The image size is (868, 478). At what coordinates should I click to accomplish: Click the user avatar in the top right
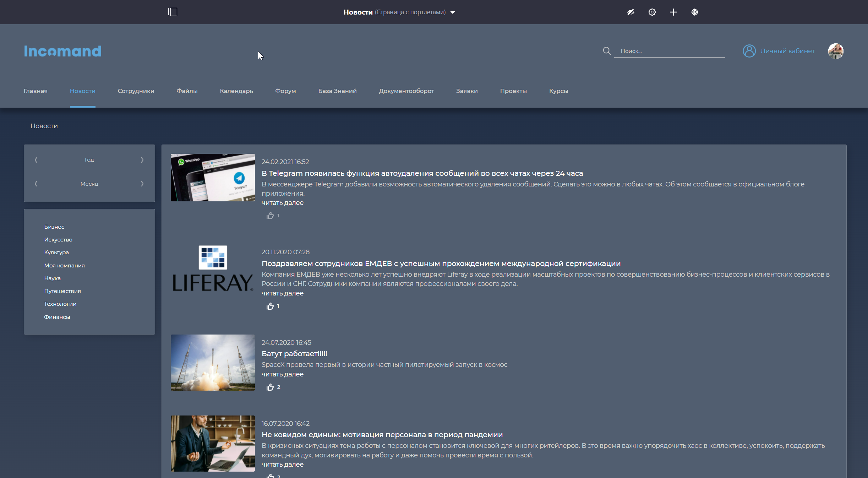coord(836,51)
